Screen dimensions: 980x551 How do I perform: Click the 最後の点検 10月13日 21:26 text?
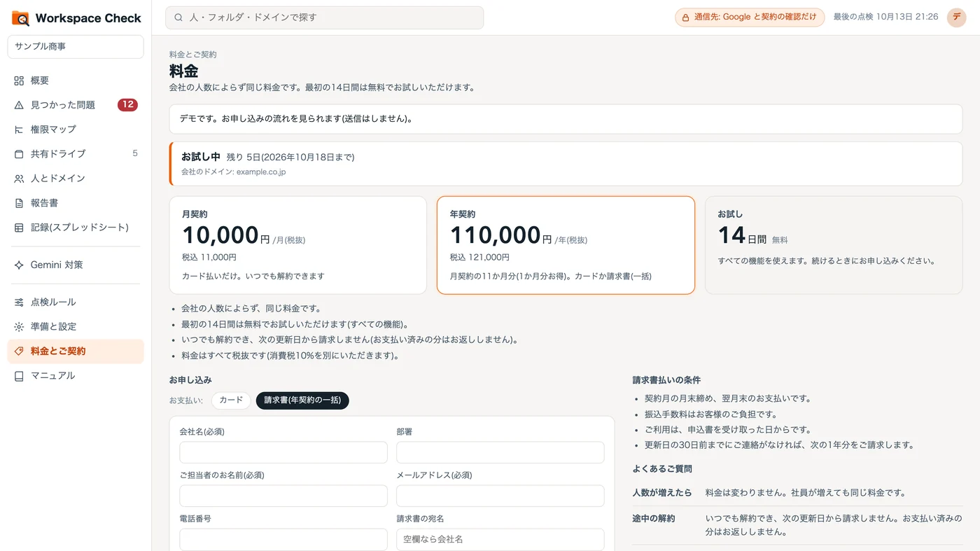885,17
